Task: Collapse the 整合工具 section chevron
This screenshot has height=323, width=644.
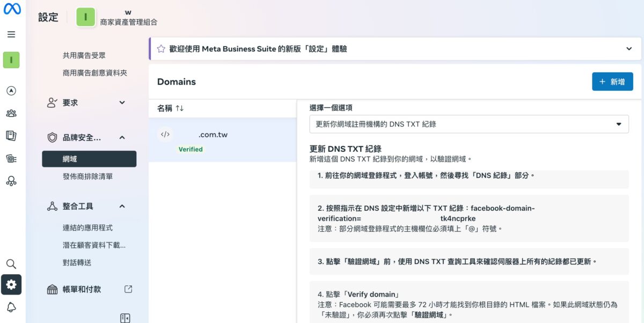Action: (122, 206)
